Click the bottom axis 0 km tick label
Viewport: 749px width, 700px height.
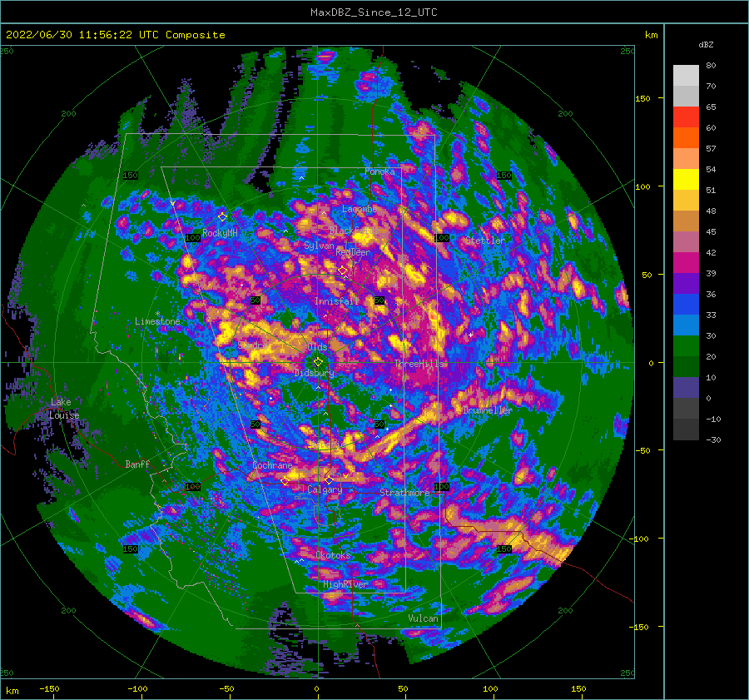click(x=316, y=688)
